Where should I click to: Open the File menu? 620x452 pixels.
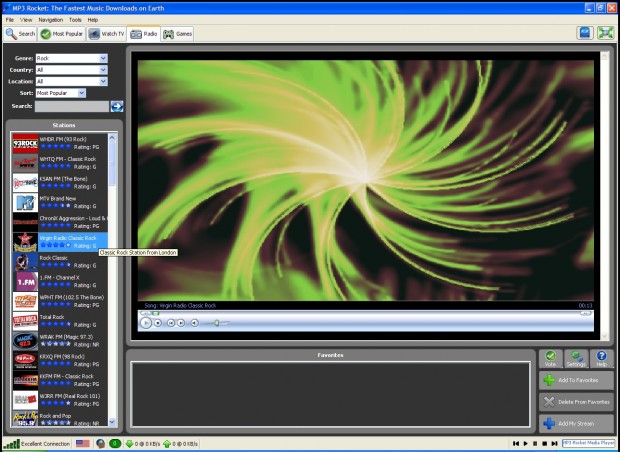click(10, 20)
